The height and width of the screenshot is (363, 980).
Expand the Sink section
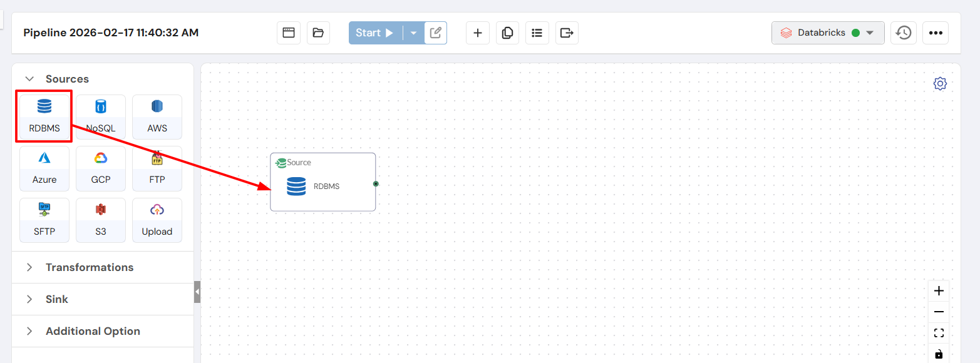tap(56, 299)
